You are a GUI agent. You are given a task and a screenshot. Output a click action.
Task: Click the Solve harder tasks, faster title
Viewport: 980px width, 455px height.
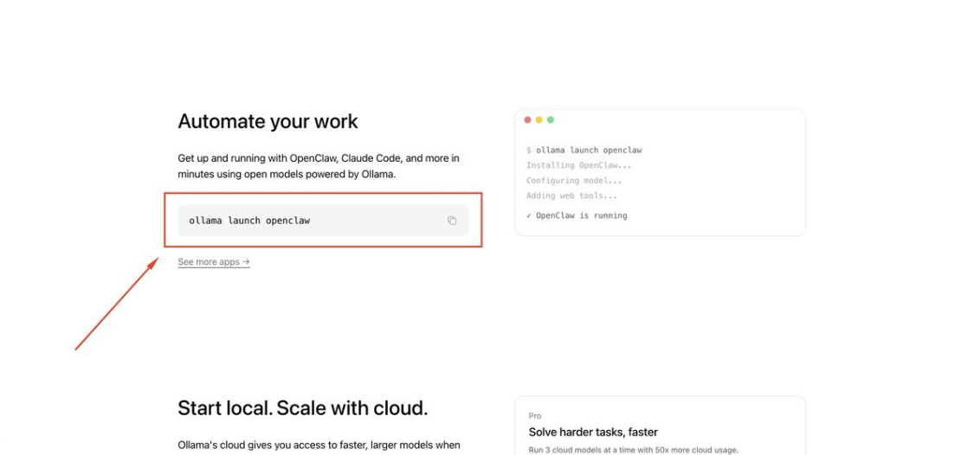pyautogui.click(x=593, y=432)
